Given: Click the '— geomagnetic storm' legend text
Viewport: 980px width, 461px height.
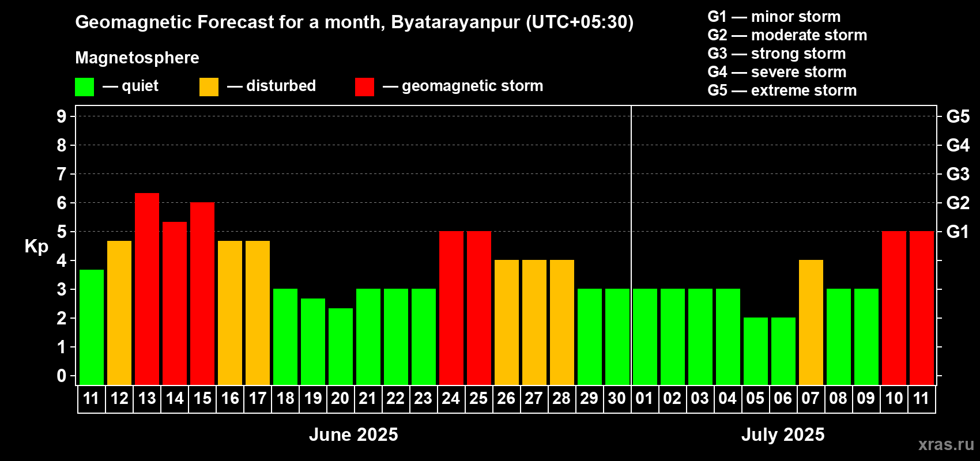Looking at the screenshot, I should [463, 86].
